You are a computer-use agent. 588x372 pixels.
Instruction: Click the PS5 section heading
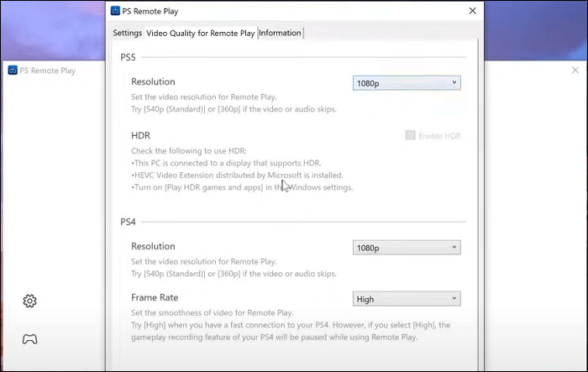(x=129, y=56)
